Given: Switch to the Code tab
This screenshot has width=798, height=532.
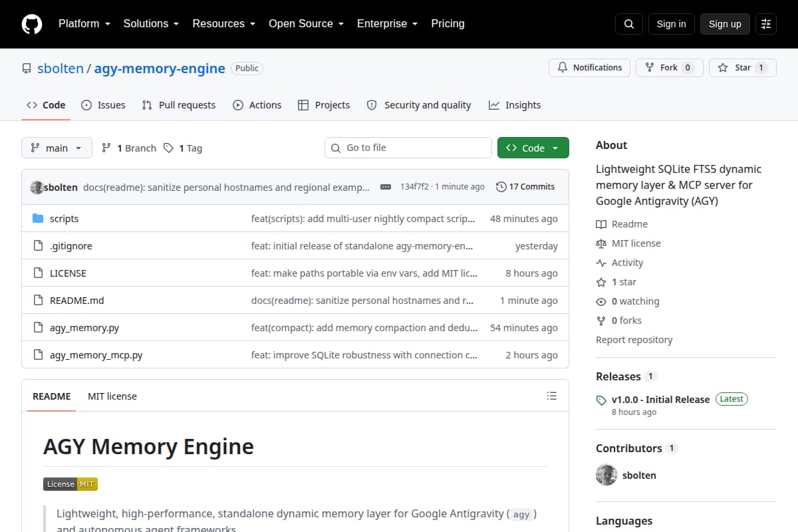Looking at the screenshot, I should 46,105.
